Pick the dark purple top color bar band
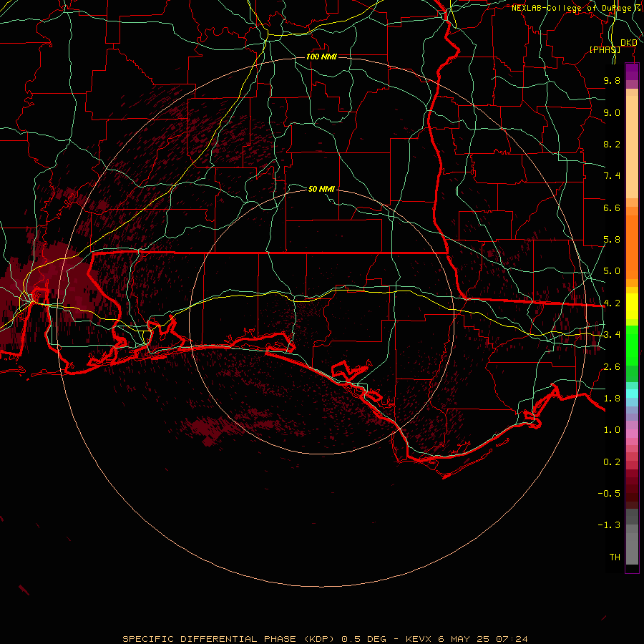 coord(632,72)
